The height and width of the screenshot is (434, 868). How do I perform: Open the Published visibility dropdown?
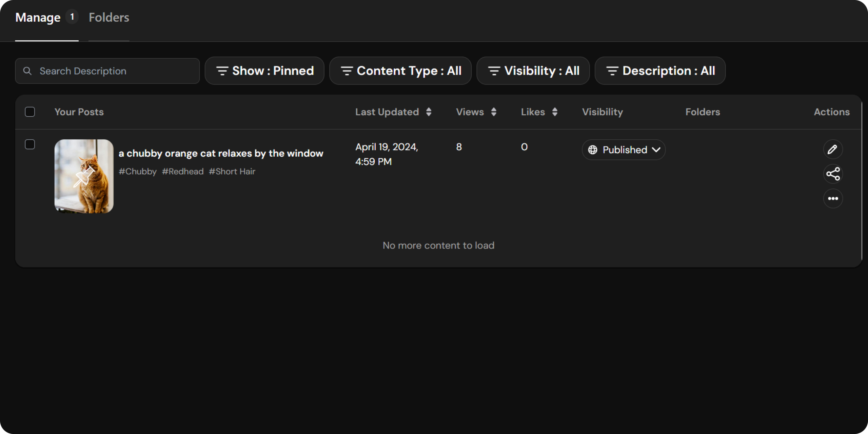[657, 150]
